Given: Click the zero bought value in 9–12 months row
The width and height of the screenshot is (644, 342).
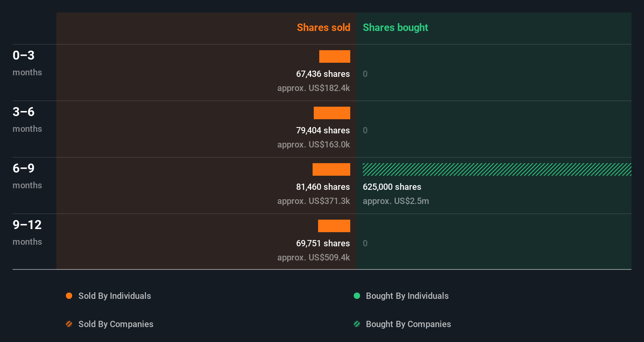Looking at the screenshot, I should coord(365,243).
